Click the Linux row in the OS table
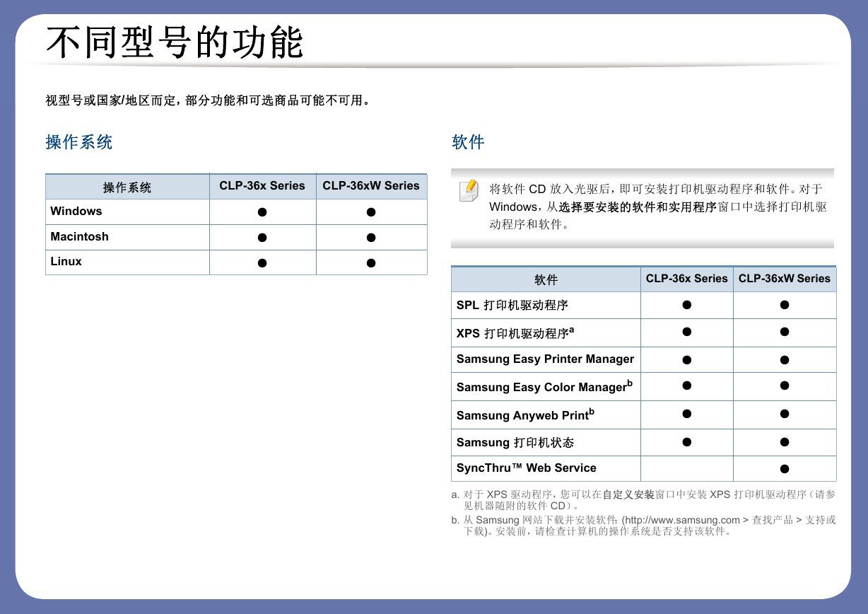The width and height of the screenshot is (868, 614). point(236,262)
